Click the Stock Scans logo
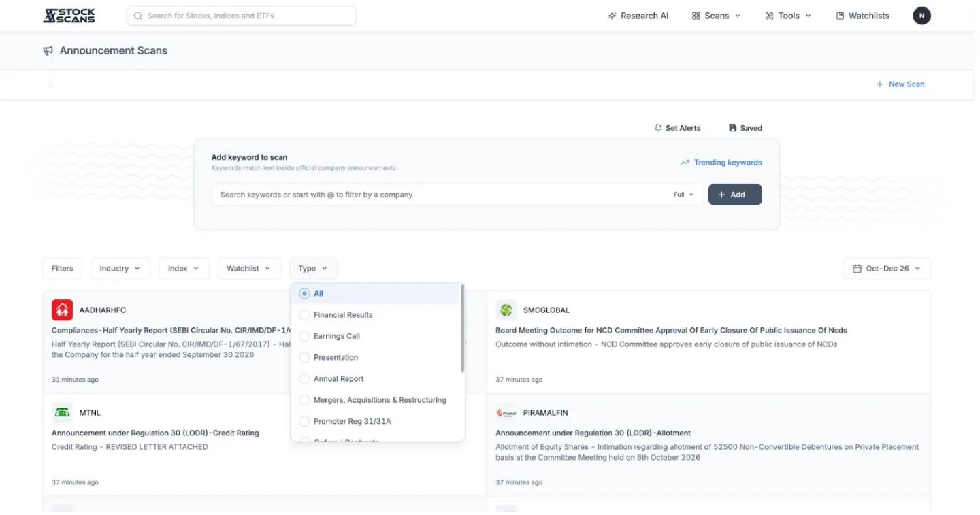Viewport: 980px width, 515px height. click(69, 16)
